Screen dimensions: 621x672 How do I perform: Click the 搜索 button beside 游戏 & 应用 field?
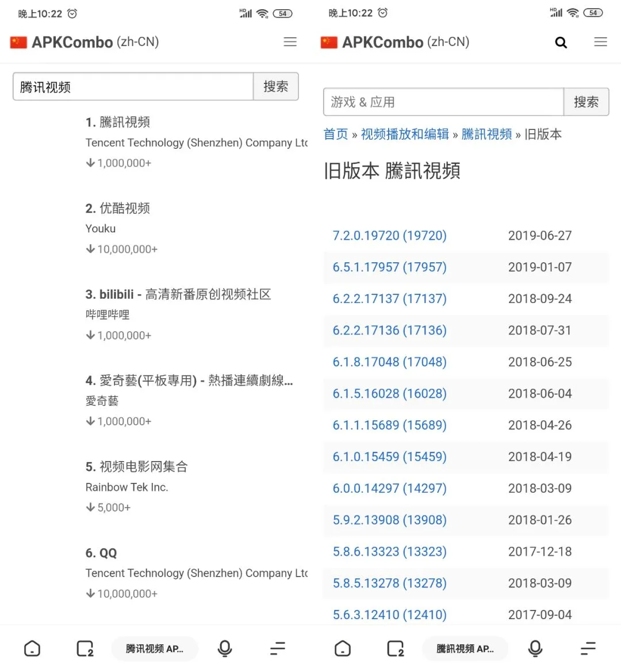(586, 102)
